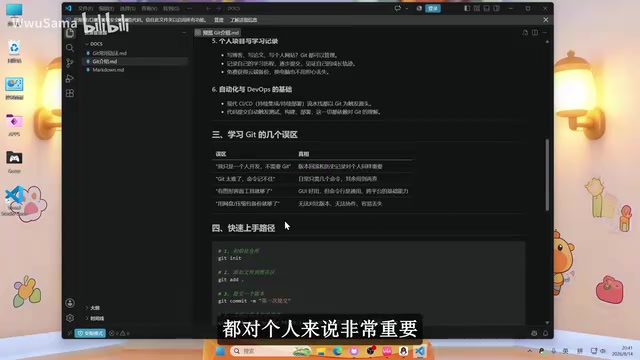Toggle the primary side bar layout button
Screen dimensions: 640x360
point(467,8)
